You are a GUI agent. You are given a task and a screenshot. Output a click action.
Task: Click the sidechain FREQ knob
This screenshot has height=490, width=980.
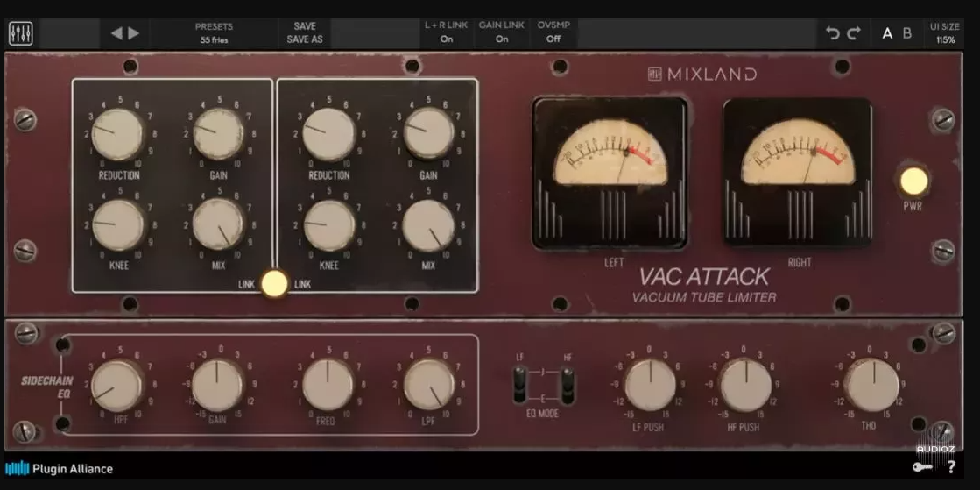[x=328, y=386]
